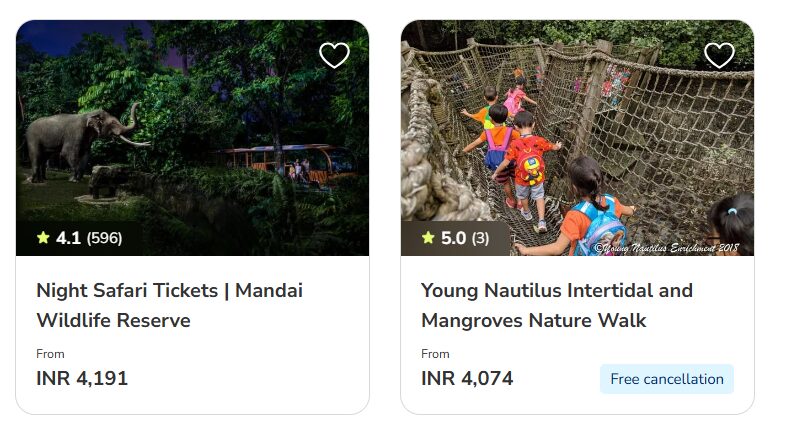Click the From label above INR 4,074

coord(435,354)
